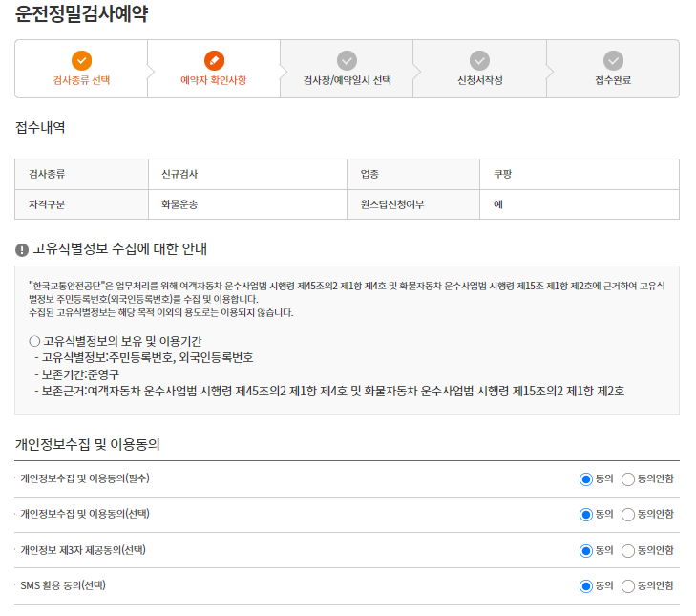Click the 보존기간:준영구 line

point(76,374)
